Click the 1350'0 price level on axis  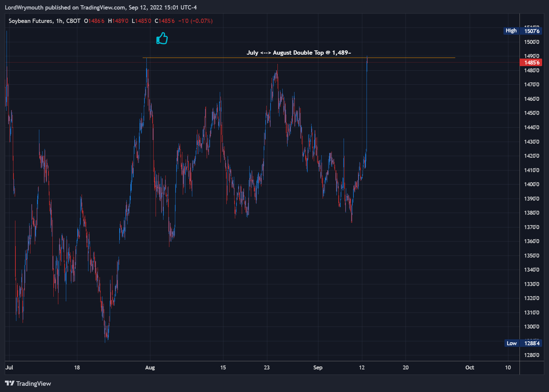click(x=532, y=256)
